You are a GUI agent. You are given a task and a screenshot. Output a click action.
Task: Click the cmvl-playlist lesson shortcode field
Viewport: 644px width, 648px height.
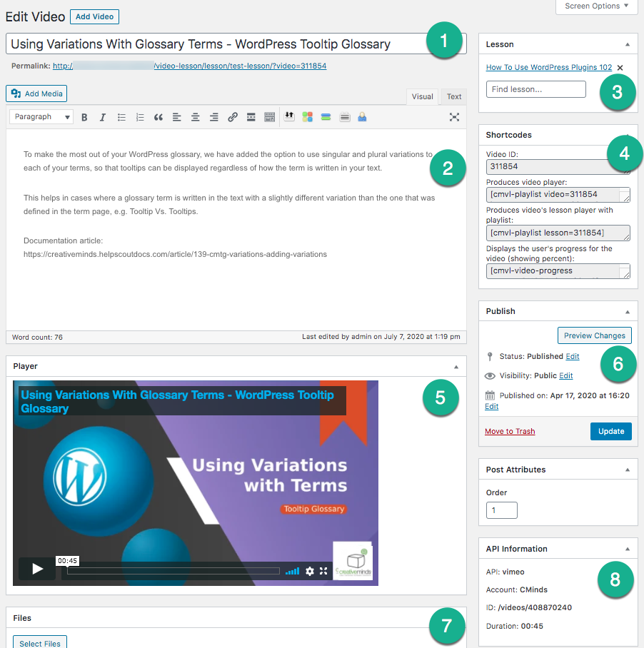click(558, 233)
